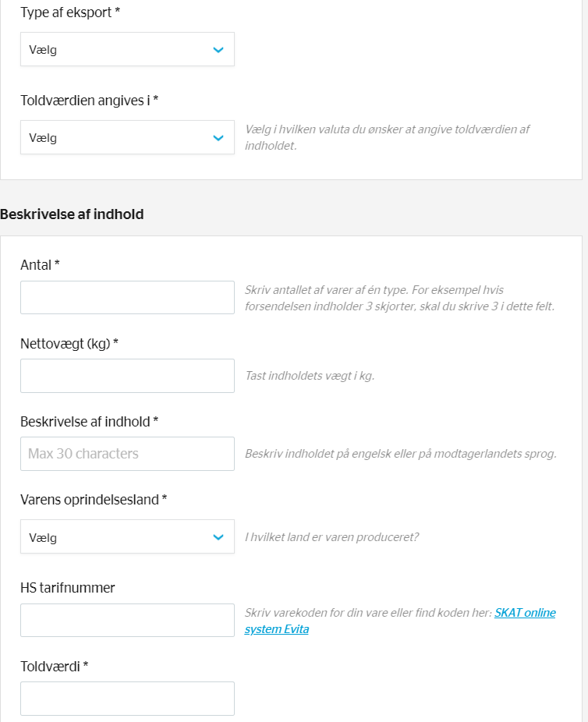Click chevron arrow in Type af eksport
This screenshot has width=588, height=722.
click(218, 50)
